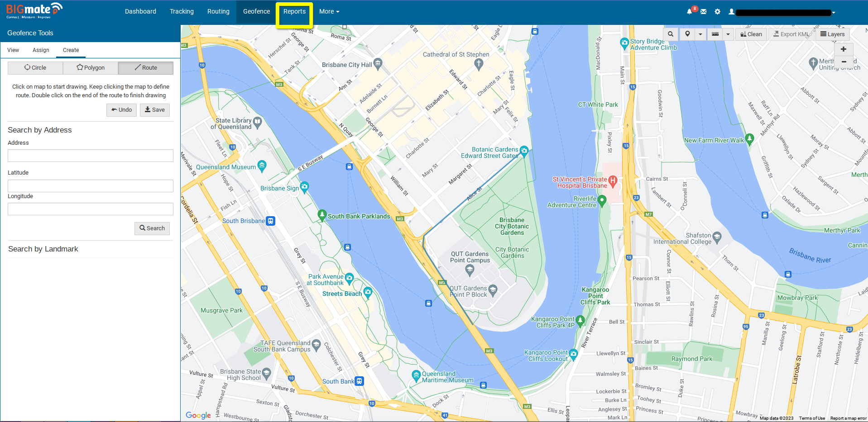Click the Streets Beach camera marker

[x=368, y=293]
